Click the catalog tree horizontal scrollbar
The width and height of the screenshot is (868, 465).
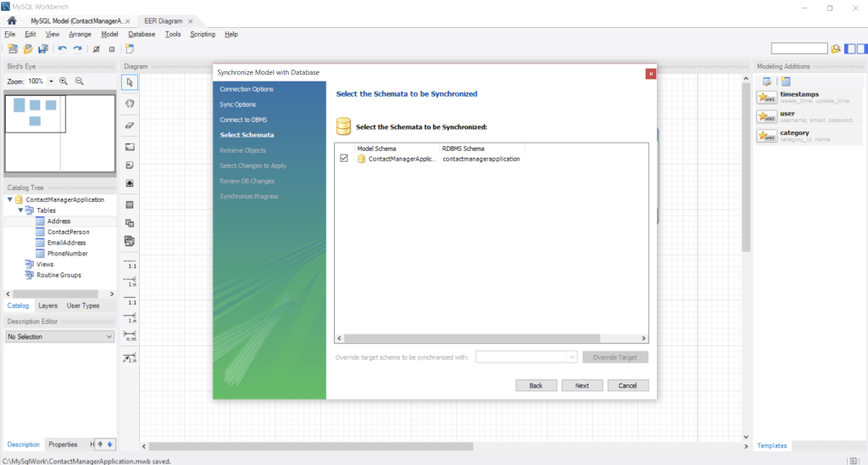55,294
